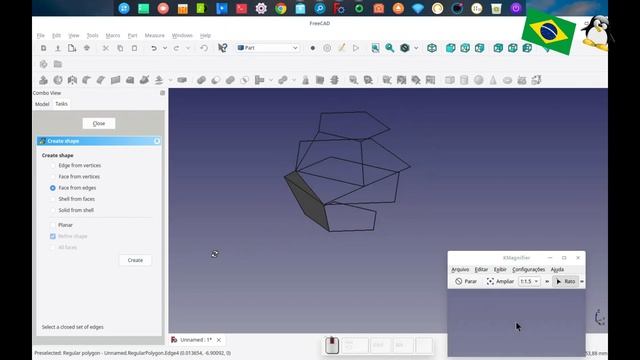
Task: Open the Part workbench dropdown
Action: coord(268,48)
